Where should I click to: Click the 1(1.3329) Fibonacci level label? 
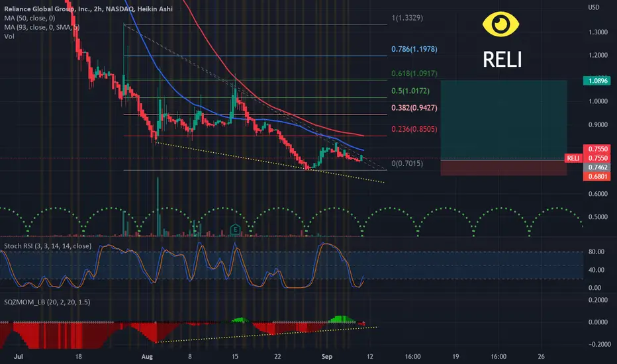pos(407,18)
